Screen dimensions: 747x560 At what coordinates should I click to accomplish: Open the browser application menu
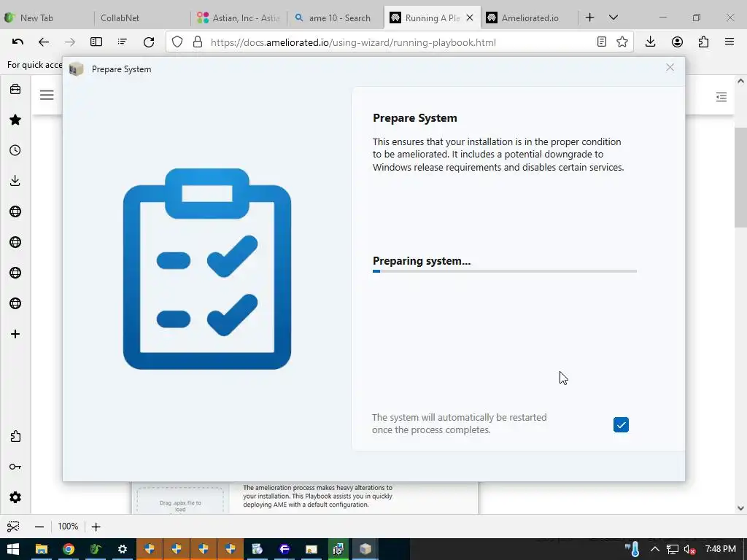pyautogui.click(x=729, y=42)
